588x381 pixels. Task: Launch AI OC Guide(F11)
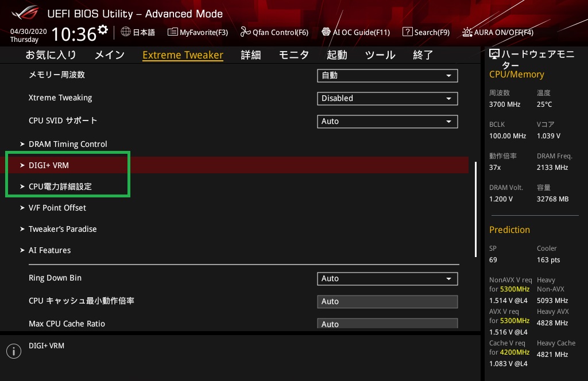coord(356,32)
